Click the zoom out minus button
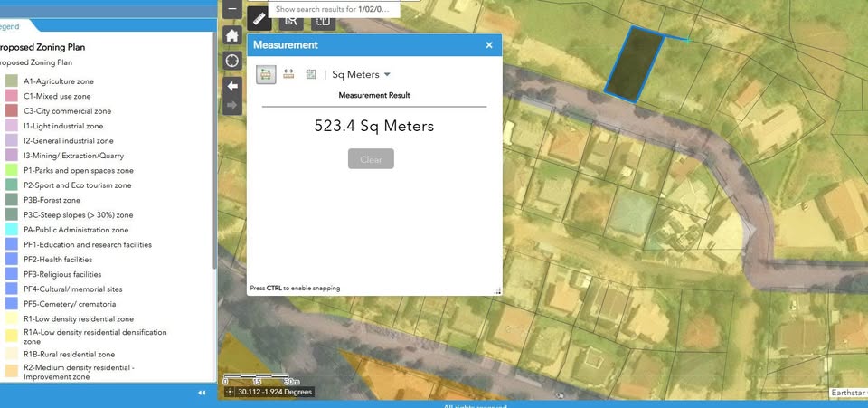Image resolution: width=868 pixels, height=408 pixels. pos(232,9)
